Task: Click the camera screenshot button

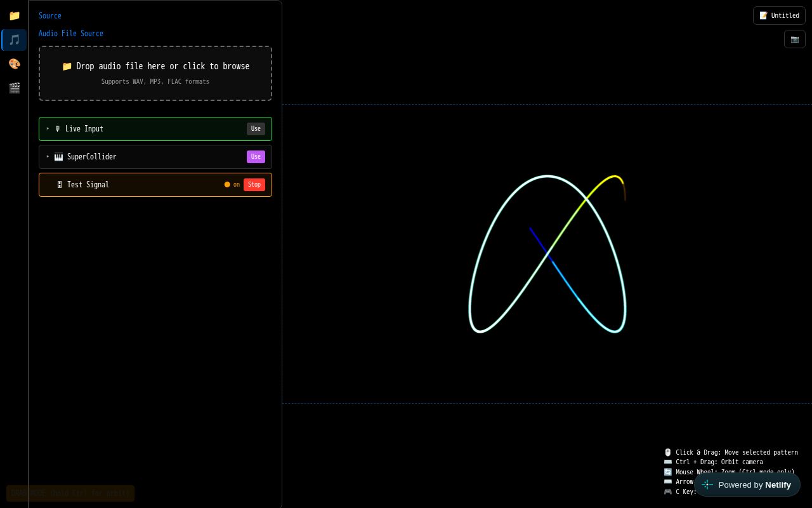Action: (x=795, y=39)
